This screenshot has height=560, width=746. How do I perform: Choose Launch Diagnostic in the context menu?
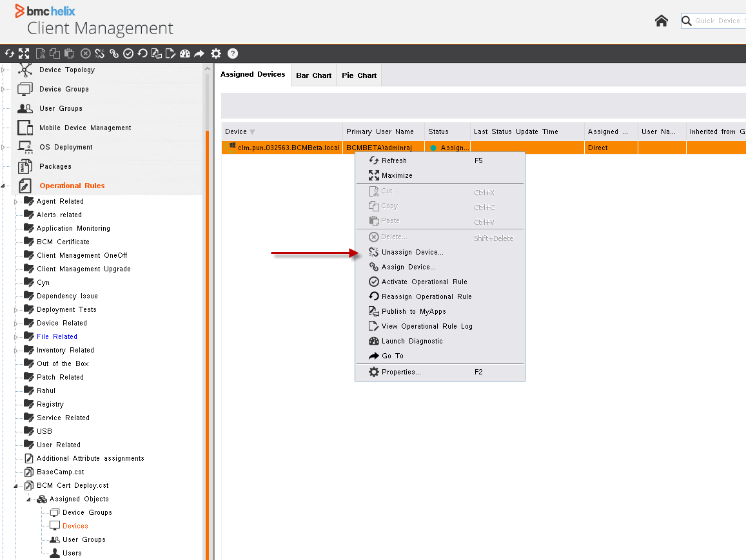coord(440,342)
